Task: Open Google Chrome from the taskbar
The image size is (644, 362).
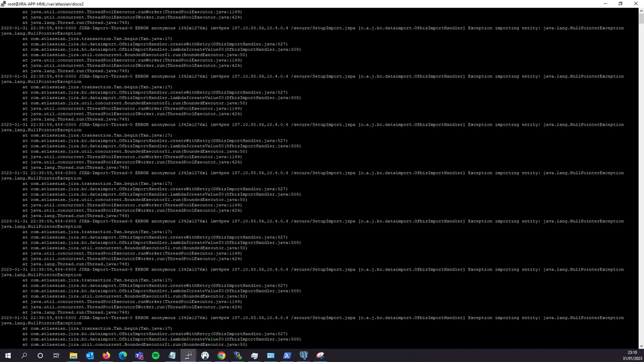Action: [x=221, y=356]
